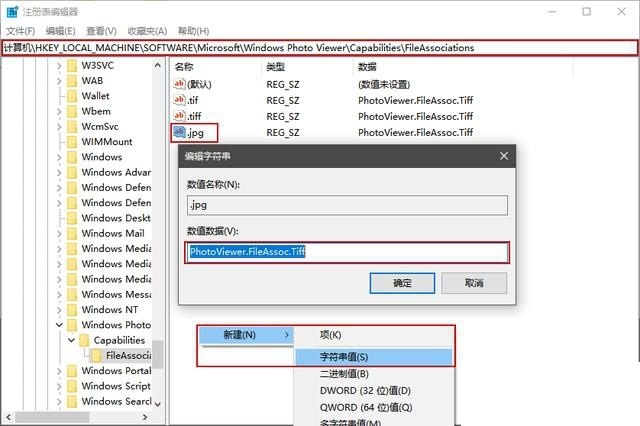Select the Windows Messaging tree item
Image resolution: width=640 pixels, height=426 pixels.
click(116, 294)
